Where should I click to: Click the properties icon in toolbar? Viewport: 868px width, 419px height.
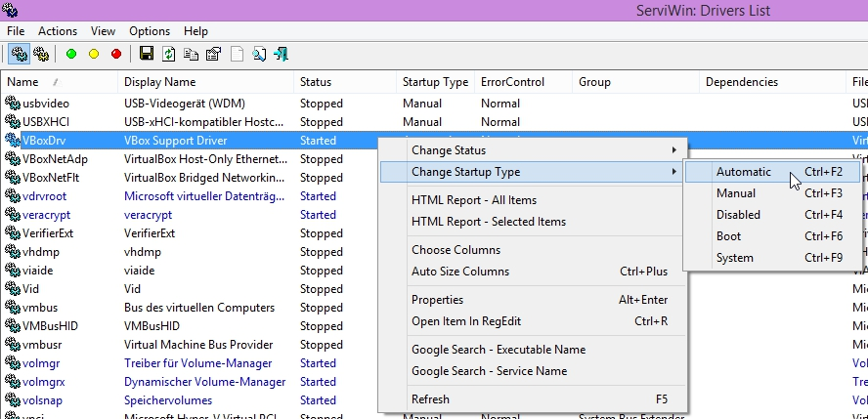[213, 54]
